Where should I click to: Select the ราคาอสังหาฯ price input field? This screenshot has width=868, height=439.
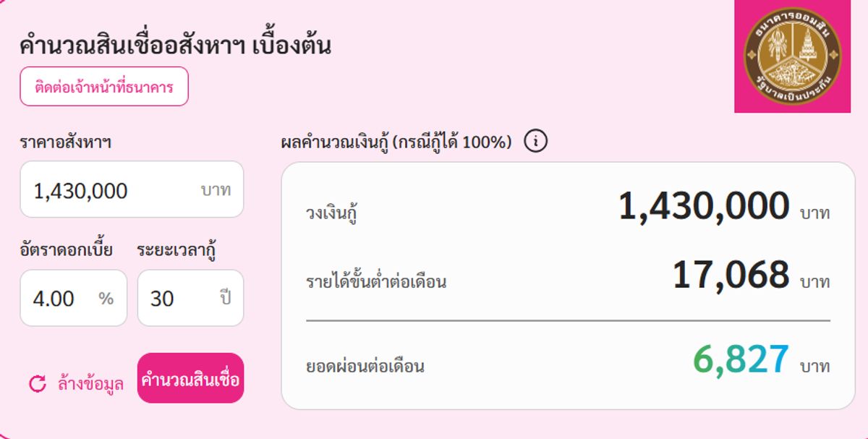[130, 189]
